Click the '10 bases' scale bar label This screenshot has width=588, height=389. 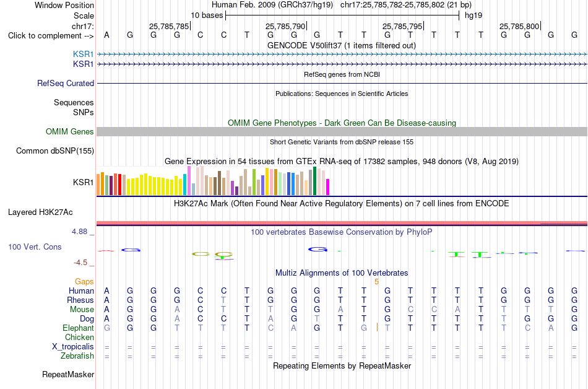pyautogui.click(x=207, y=15)
